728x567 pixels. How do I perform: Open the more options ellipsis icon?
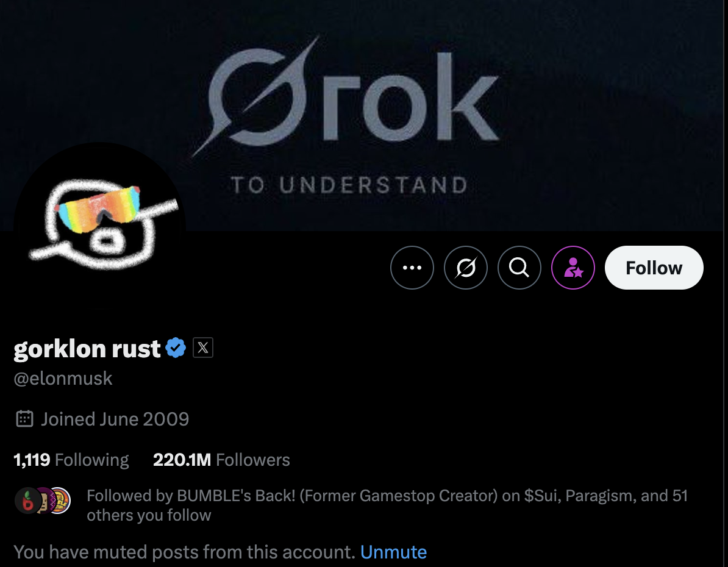(412, 267)
